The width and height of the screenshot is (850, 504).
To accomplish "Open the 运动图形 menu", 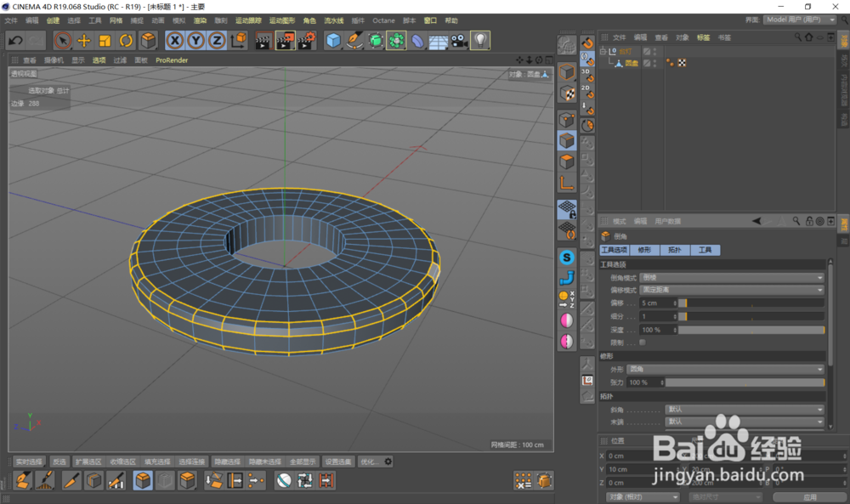I will [282, 20].
